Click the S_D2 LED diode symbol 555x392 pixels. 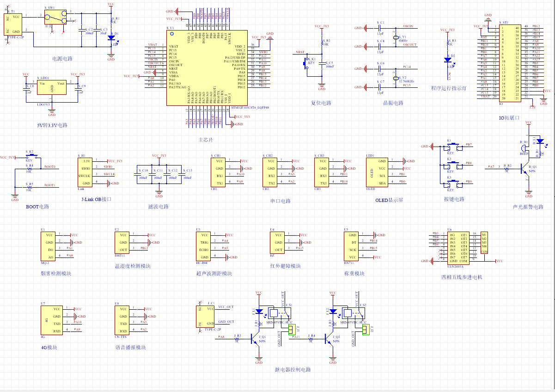click(x=447, y=60)
